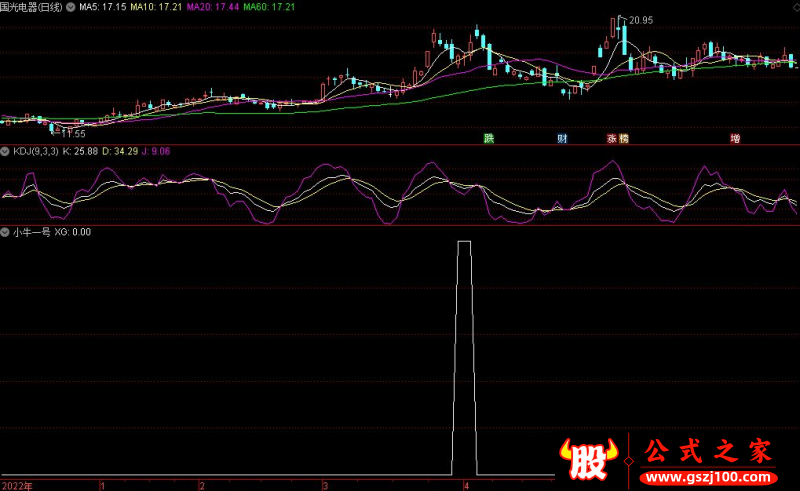Click the green MA60 legend label

[271, 7]
